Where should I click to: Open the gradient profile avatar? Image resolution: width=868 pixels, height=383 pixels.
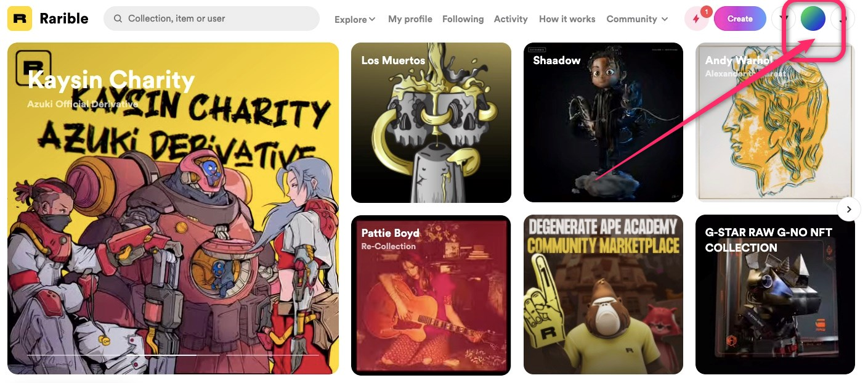pyautogui.click(x=813, y=19)
